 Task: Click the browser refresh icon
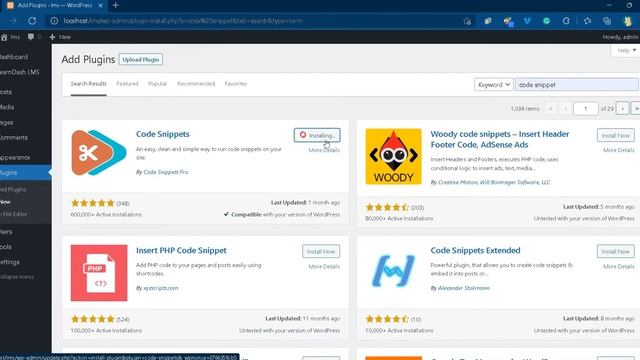coord(32,21)
